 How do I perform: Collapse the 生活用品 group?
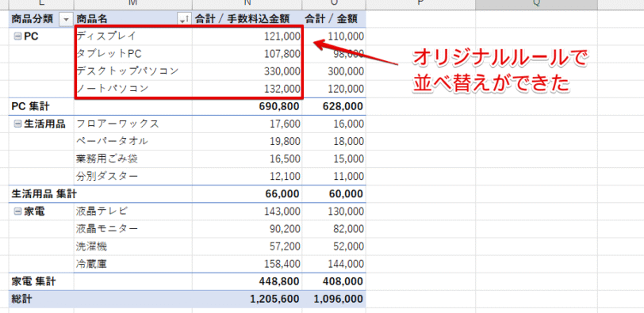click(x=17, y=124)
